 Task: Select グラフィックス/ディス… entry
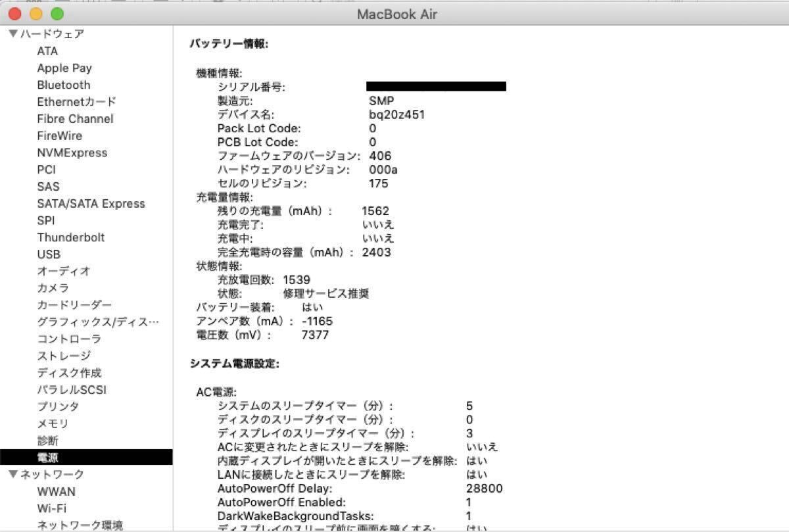98,322
